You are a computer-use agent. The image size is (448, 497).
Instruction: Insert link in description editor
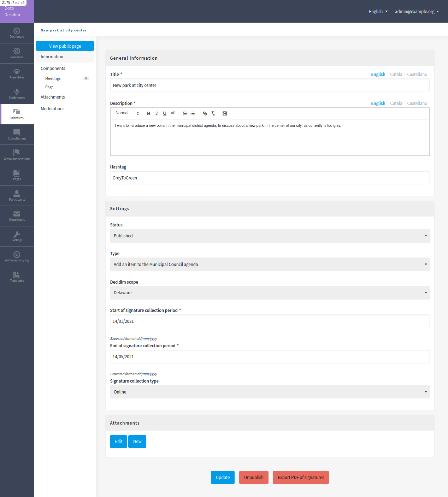tap(205, 113)
